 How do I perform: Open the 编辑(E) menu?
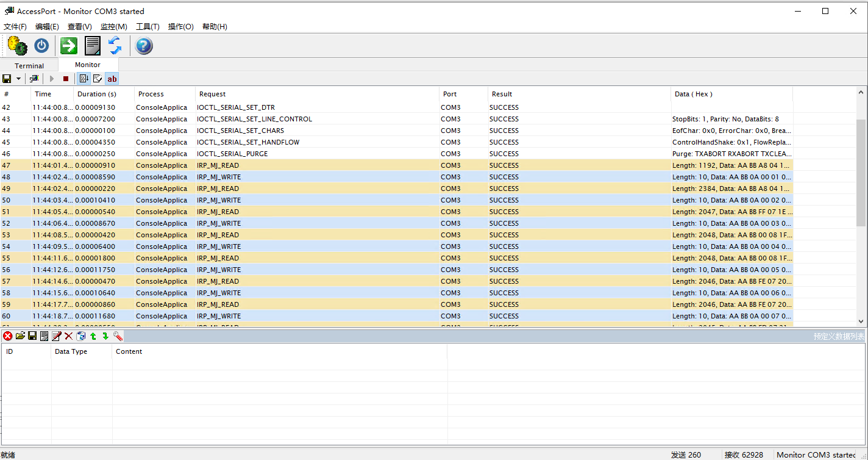pos(47,27)
